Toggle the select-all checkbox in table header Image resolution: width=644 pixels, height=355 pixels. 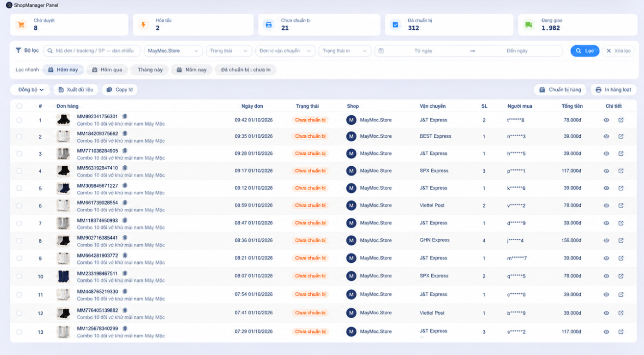click(19, 106)
